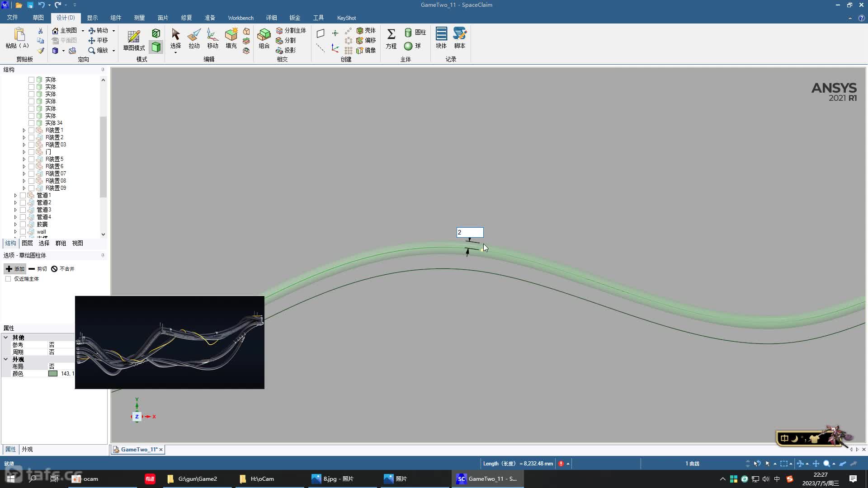Screen dimensions: 868x488
Task: Toggle checkbox for wall component
Action: point(23,232)
